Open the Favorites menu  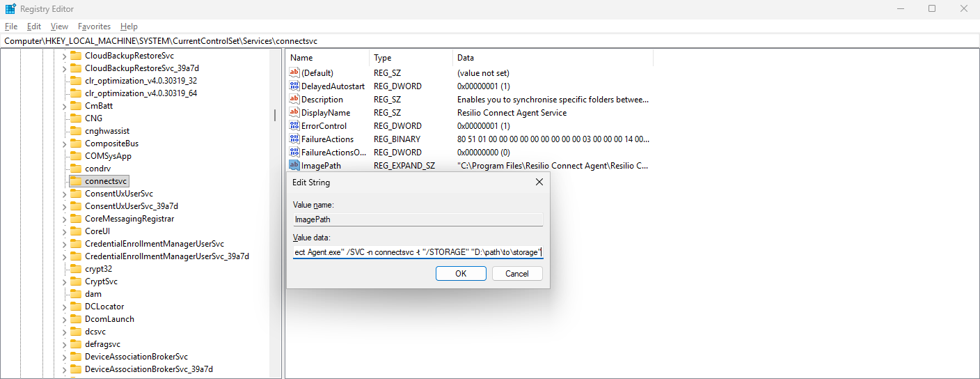(94, 26)
